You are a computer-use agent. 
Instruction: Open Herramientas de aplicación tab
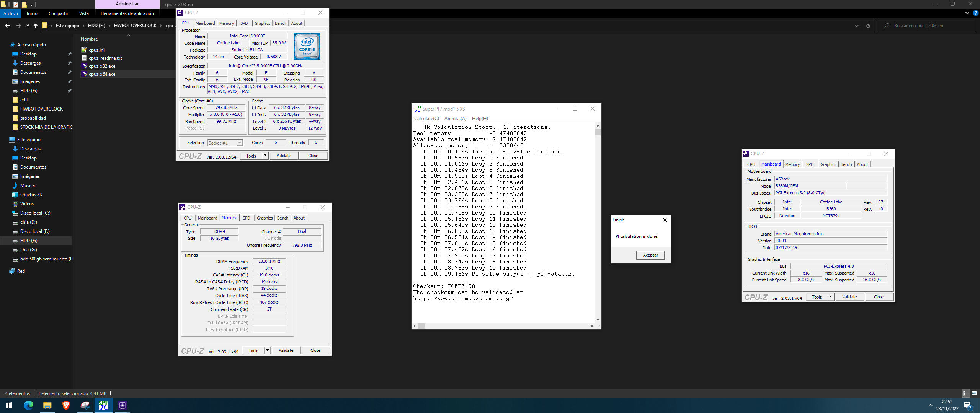(127, 13)
